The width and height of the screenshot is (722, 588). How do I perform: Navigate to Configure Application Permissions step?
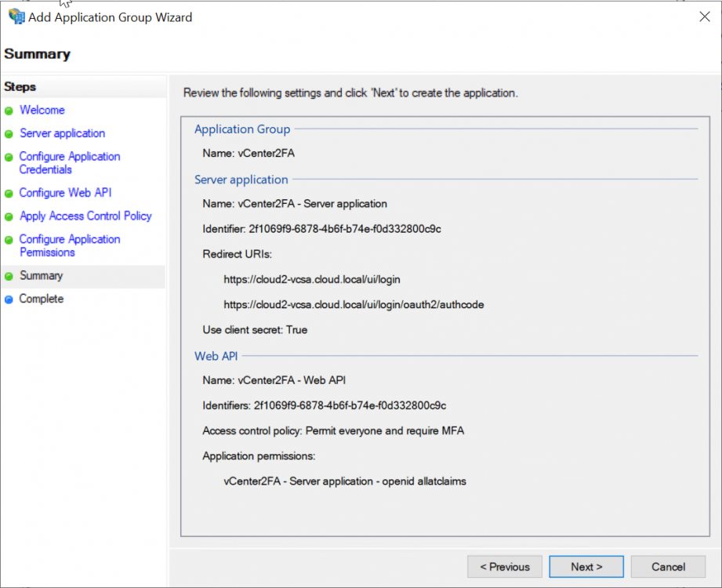pos(70,245)
